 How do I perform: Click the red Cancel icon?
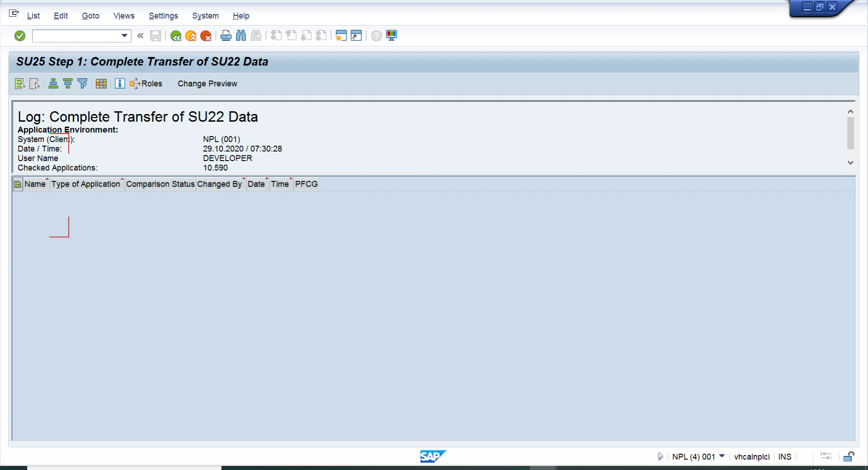(206, 36)
